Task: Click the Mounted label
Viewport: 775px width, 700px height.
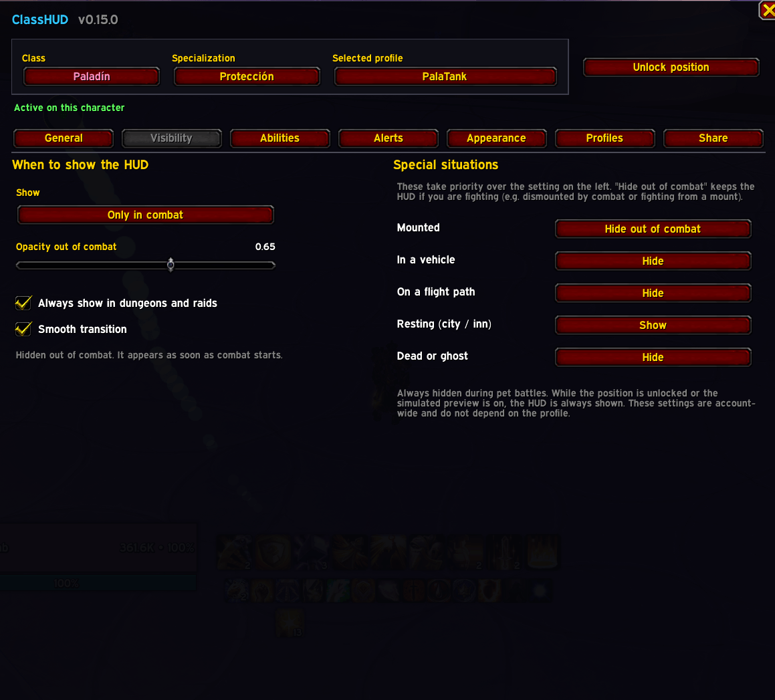Action: (418, 228)
